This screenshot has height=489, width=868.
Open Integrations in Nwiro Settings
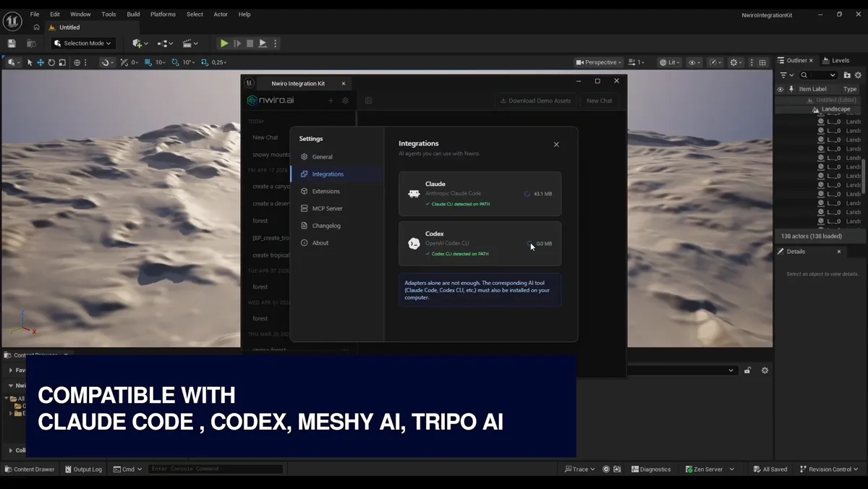(337, 174)
